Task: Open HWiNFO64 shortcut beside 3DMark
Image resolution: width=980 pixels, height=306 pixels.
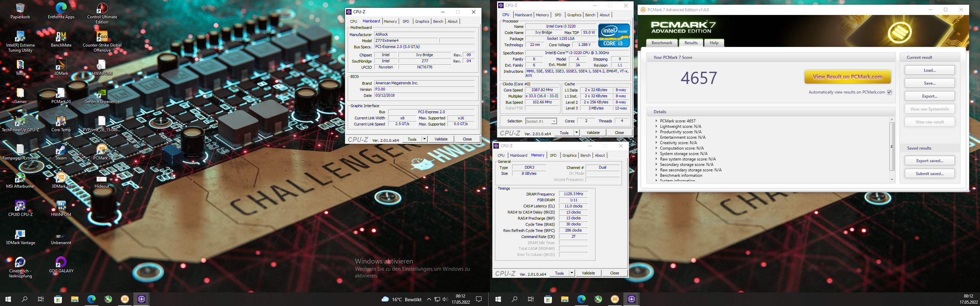Action: click(102, 68)
